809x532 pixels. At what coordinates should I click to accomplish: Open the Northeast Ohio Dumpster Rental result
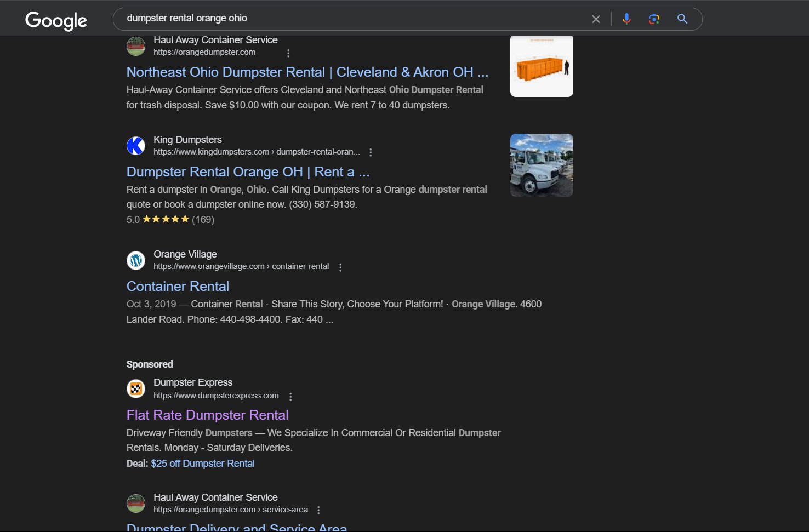click(x=307, y=72)
